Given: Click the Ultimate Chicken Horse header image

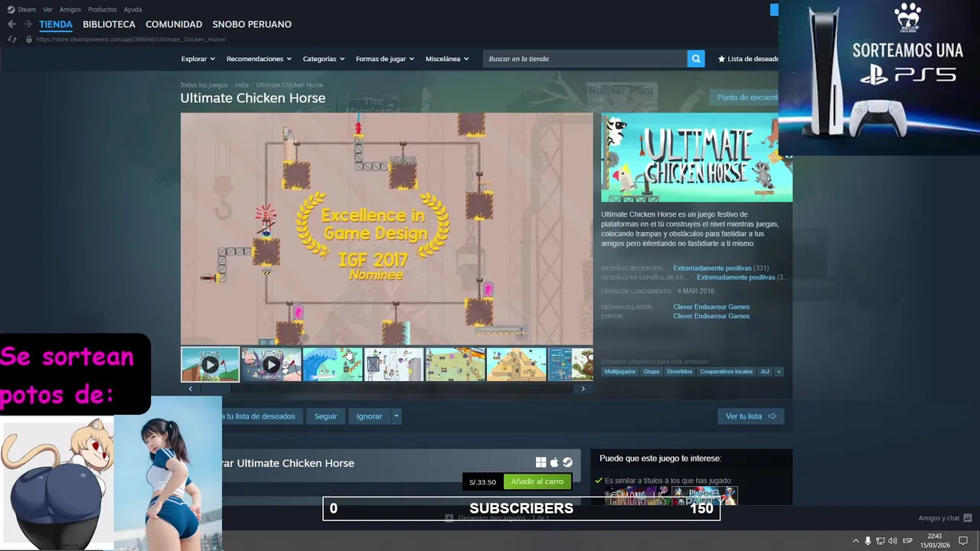Looking at the screenshot, I should [x=697, y=158].
